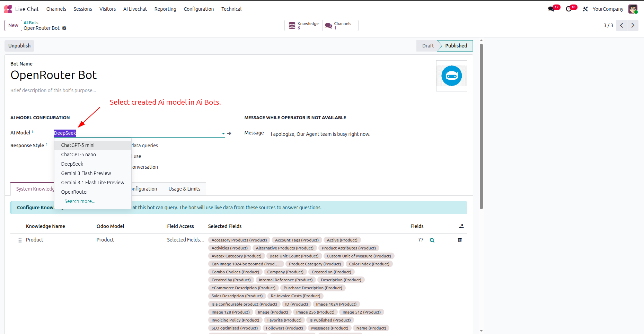Click the Unpublish button
644x334 pixels.
click(19, 46)
